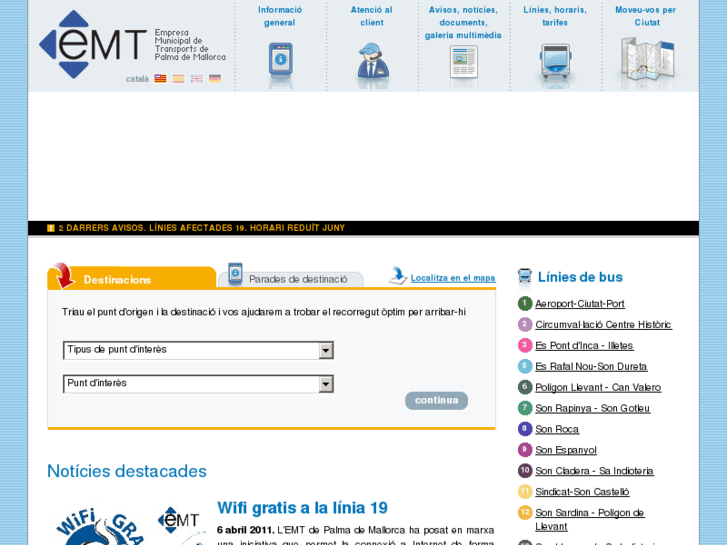Screen dimensions: 727x545
Task: Open Son Roca line link
Action: click(x=557, y=429)
